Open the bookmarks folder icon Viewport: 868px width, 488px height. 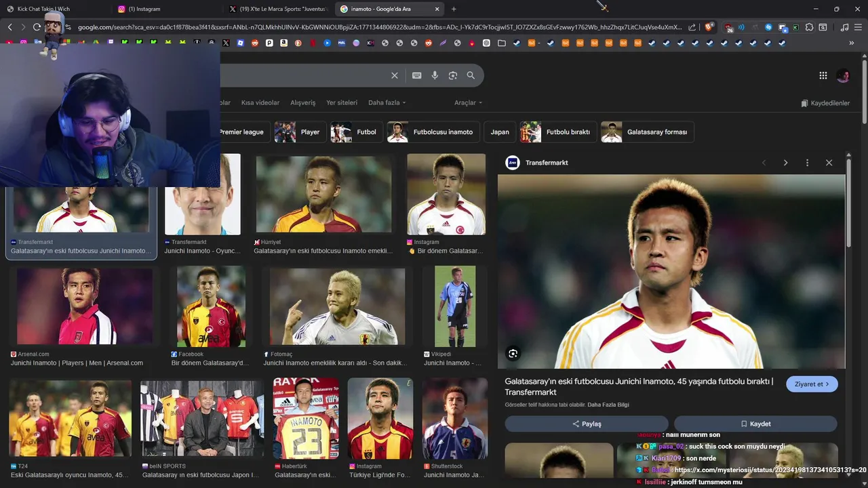(501, 43)
